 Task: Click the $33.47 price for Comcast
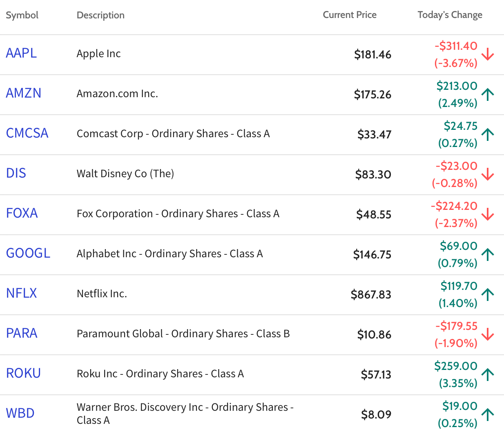click(374, 135)
